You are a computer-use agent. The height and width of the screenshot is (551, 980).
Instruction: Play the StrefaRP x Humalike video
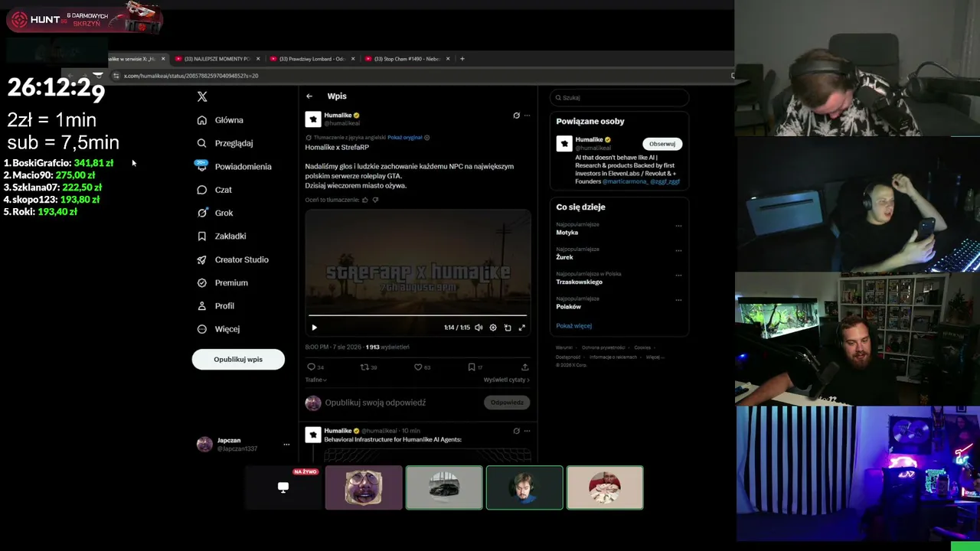pyautogui.click(x=314, y=328)
